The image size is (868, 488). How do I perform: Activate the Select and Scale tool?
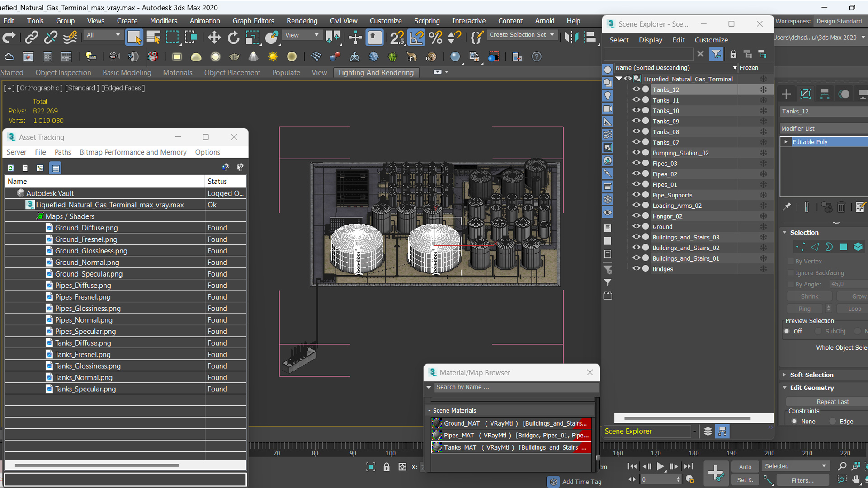(252, 38)
